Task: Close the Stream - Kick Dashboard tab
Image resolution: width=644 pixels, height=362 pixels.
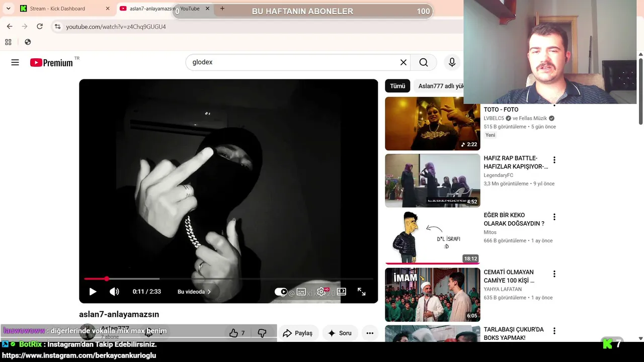Action: 108,9
